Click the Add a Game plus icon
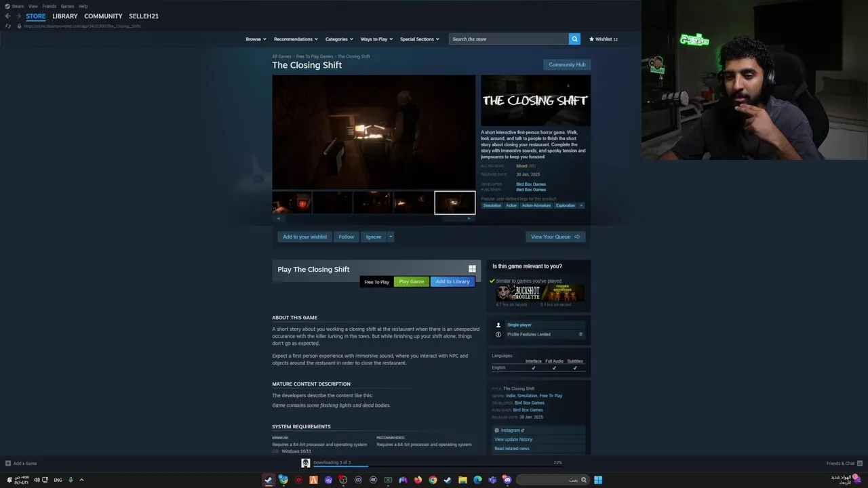This screenshot has height=488, width=868. pos(8,464)
